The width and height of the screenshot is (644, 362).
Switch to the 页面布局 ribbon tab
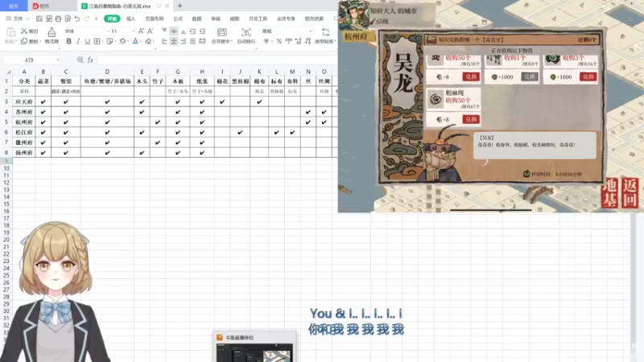click(x=155, y=19)
